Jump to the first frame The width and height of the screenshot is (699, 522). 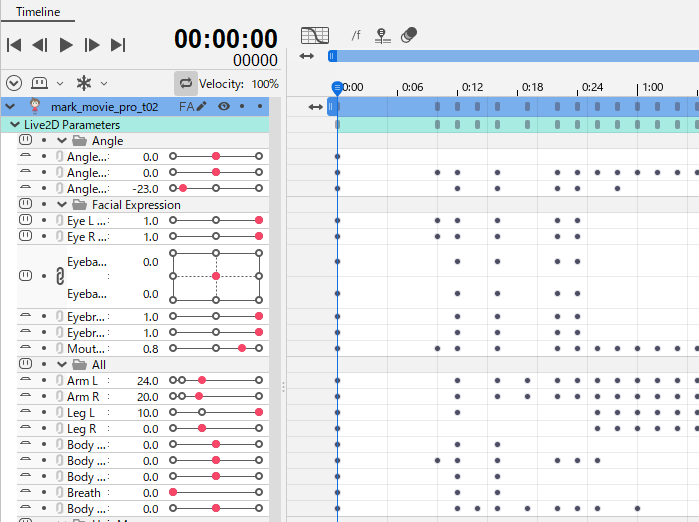(14, 44)
